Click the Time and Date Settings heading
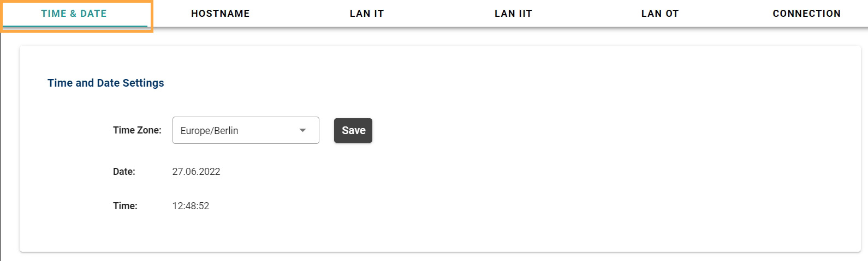Viewport: 868px width, 261px height. point(105,83)
